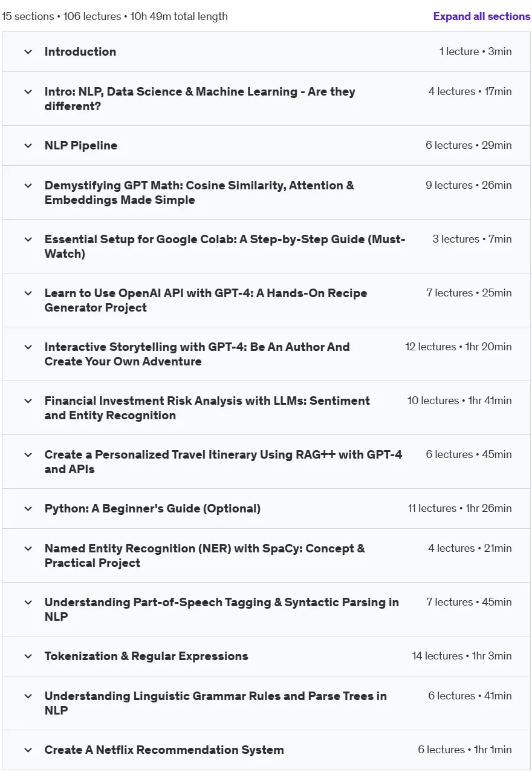Click the Intro: NLP, Data Science title
This screenshot has width=532, height=772.
coord(200,99)
